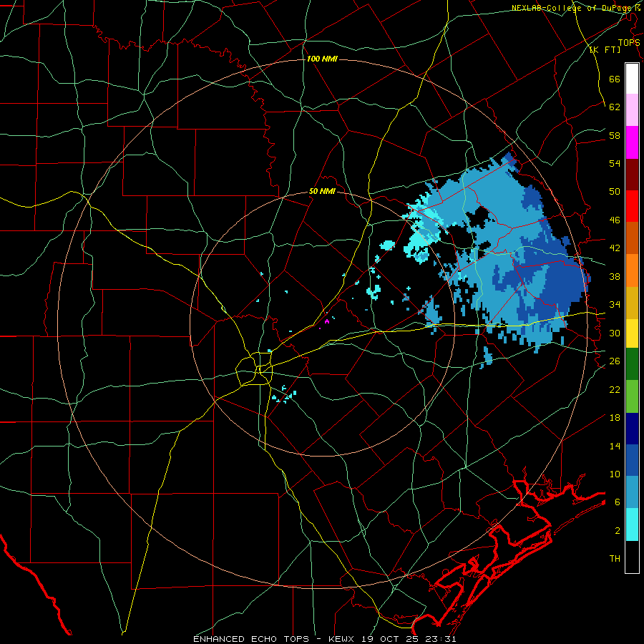Click the 2 value on the legend
The image size is (644, 644).
pyautogui.click(x=617, y=530)
